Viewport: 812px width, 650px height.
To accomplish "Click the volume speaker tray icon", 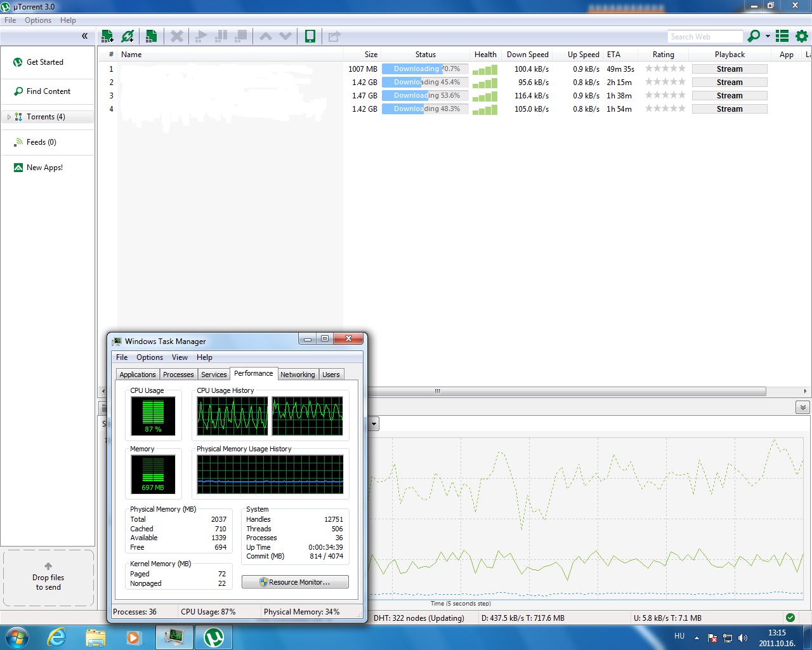I will tap(743, 638).
